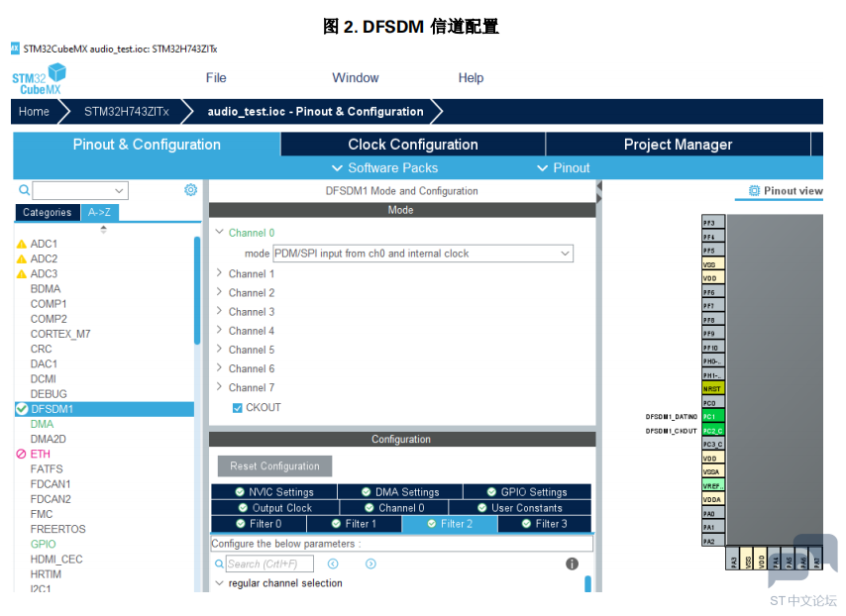The width and height of the screenshot is (846, 616).
Task: Click the ADC1 warning triangle icon
Action: 22,244
